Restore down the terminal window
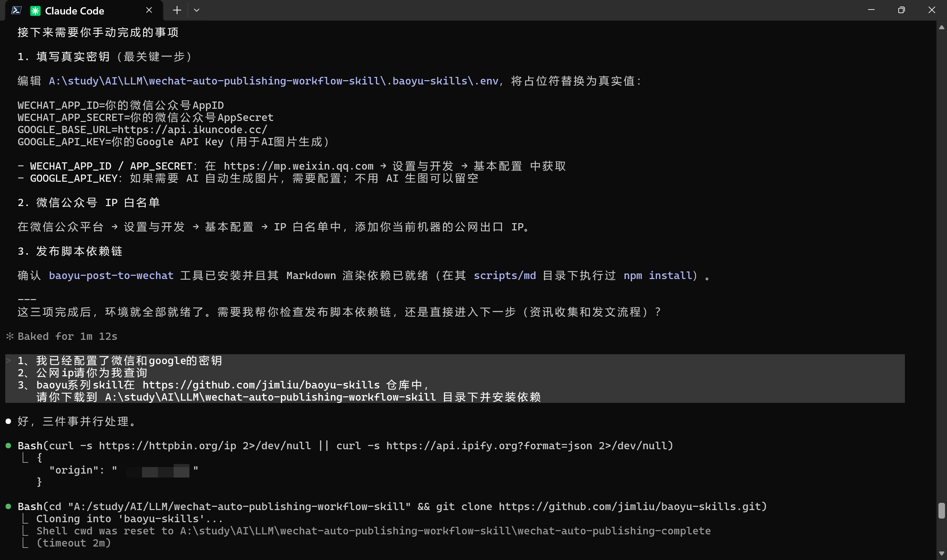 click(x=901, y=10)
